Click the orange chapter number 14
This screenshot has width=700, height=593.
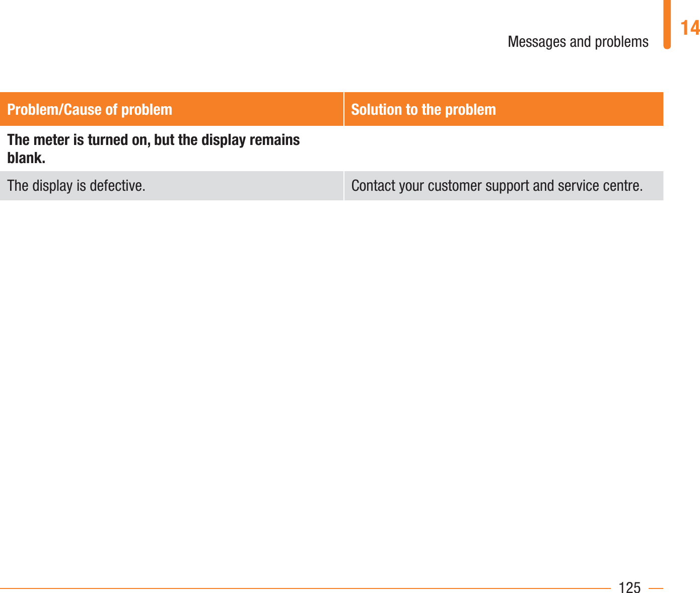[689, 28]
